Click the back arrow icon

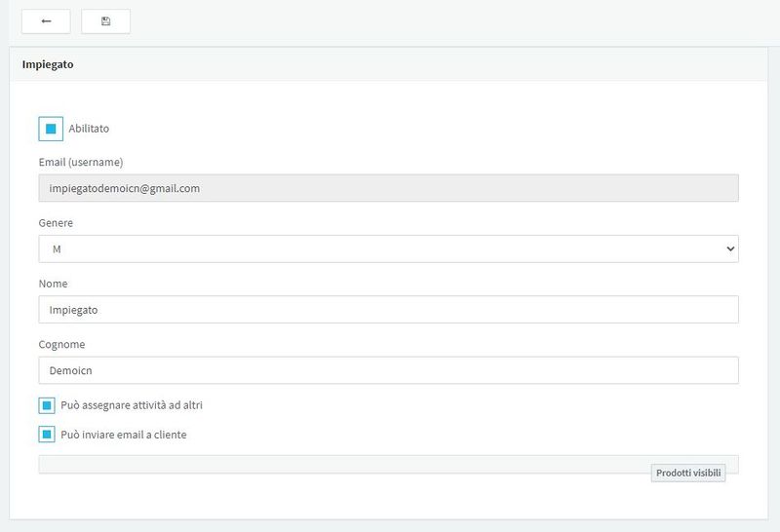pos(46,21)
